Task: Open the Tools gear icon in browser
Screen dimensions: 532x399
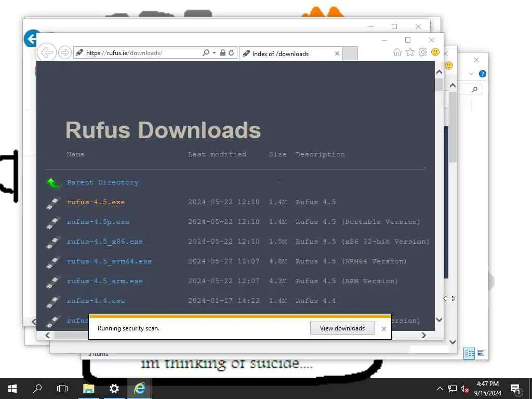Action: [x=423, y=52]
